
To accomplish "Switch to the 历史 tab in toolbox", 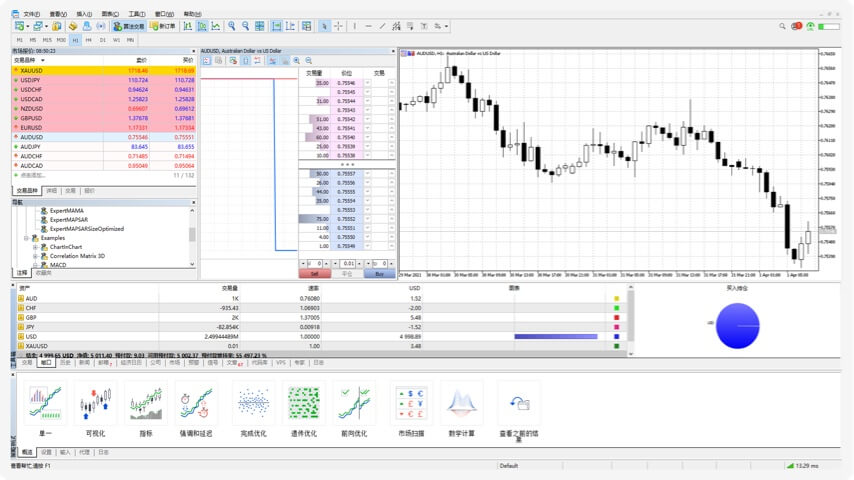I will (65, 363).
